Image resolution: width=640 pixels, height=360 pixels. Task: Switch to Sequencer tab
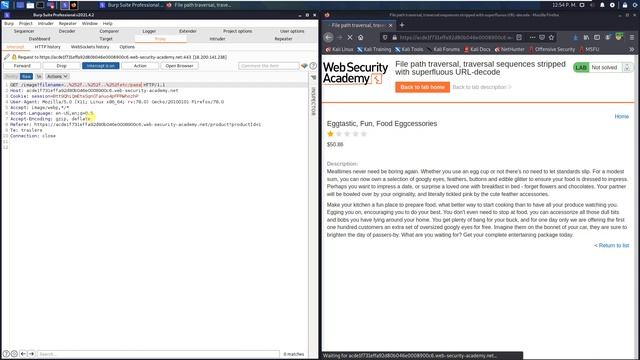[x=24, y=31]
